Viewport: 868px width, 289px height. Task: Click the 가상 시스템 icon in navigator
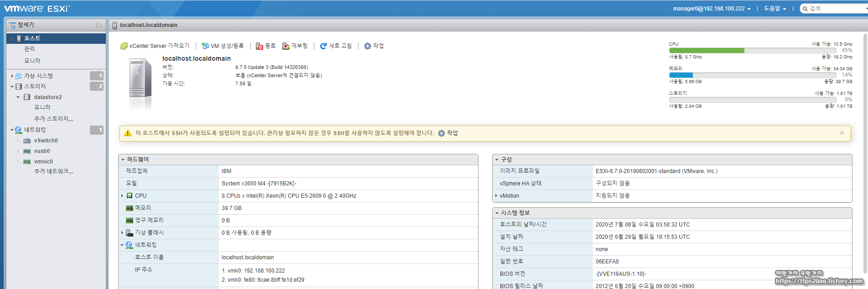pyautogui.click(x=19, y=76)
